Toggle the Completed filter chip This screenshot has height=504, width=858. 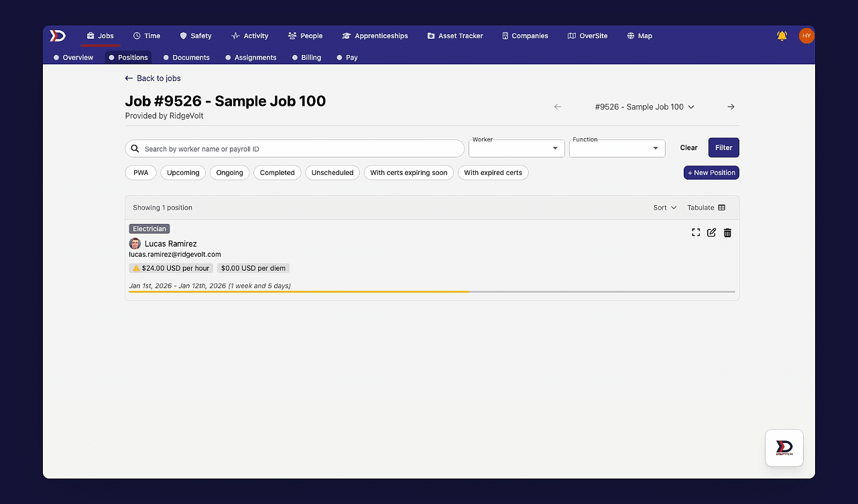point(278,173)
